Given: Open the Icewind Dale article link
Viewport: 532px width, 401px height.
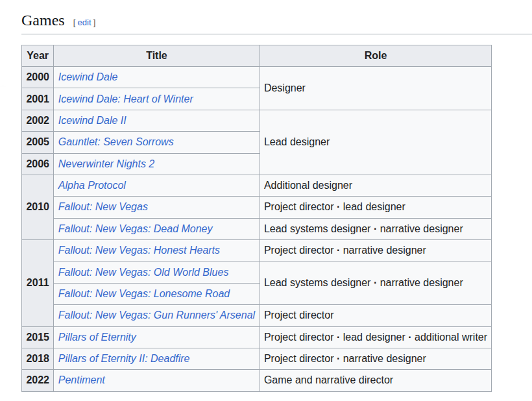Looking at the screenshot, I should click(88, 77).
